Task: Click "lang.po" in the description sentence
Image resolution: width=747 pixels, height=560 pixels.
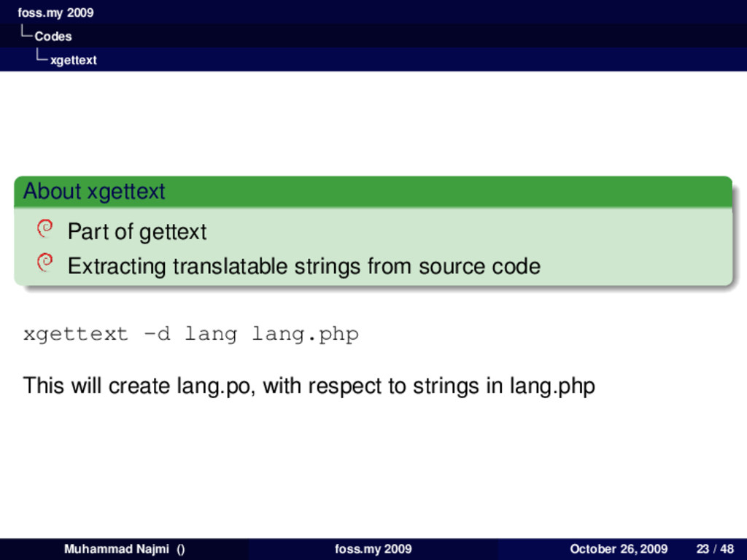Action: pyautogui.click(x=215, y=386)
